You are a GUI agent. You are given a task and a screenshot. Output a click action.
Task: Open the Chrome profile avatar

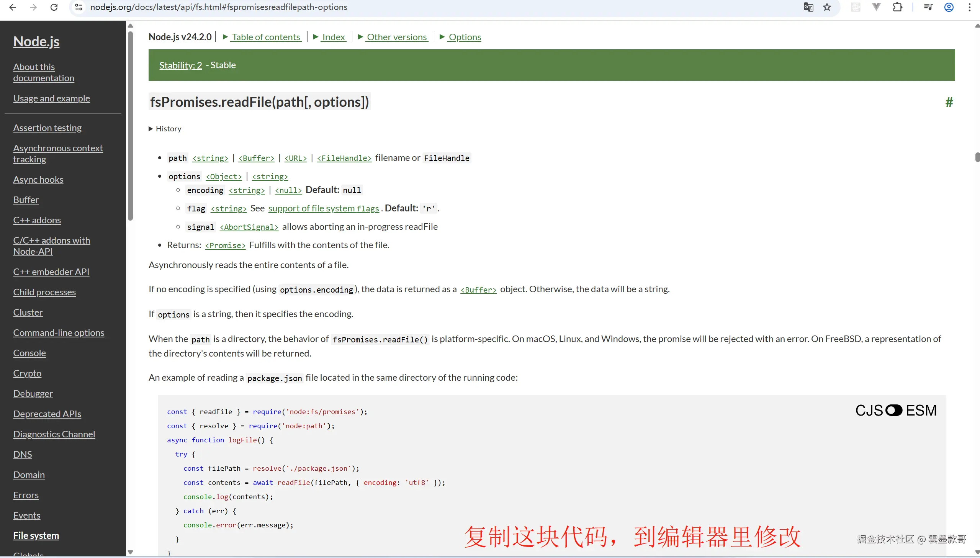(949, 7)
